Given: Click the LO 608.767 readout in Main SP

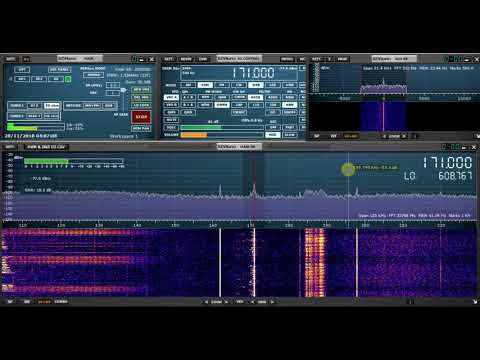Looking at the screenshot, I should 438,176.
